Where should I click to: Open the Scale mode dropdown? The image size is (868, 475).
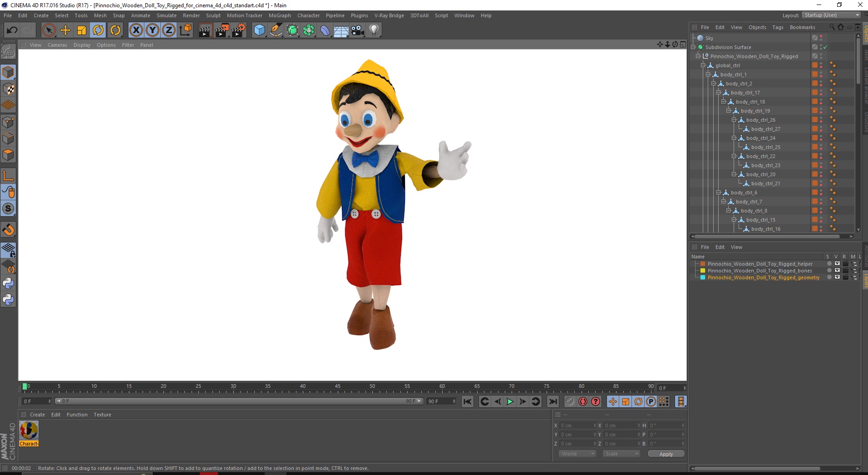click(621, 454)
